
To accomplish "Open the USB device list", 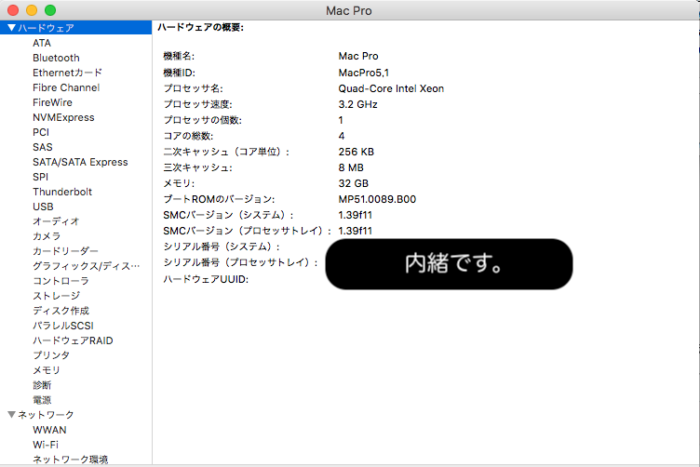I will click(x=43, y=207).
